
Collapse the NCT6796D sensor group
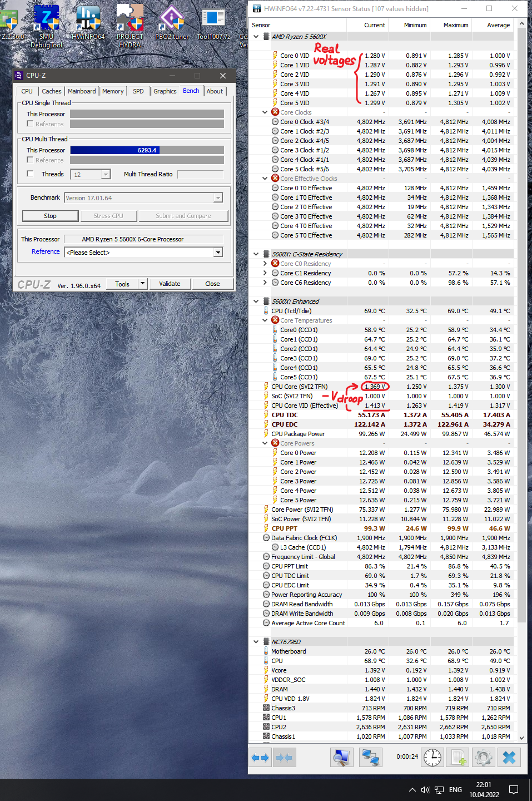click(256, 642)
